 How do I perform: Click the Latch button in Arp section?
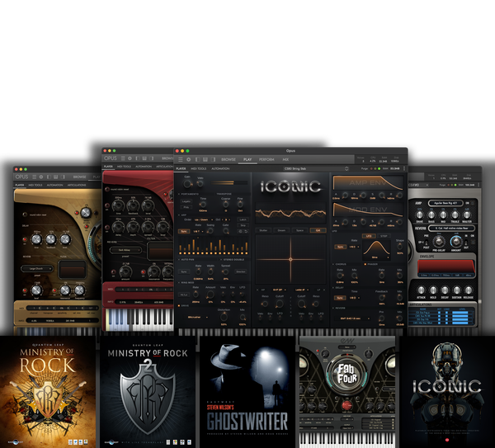tap(243, 219)
